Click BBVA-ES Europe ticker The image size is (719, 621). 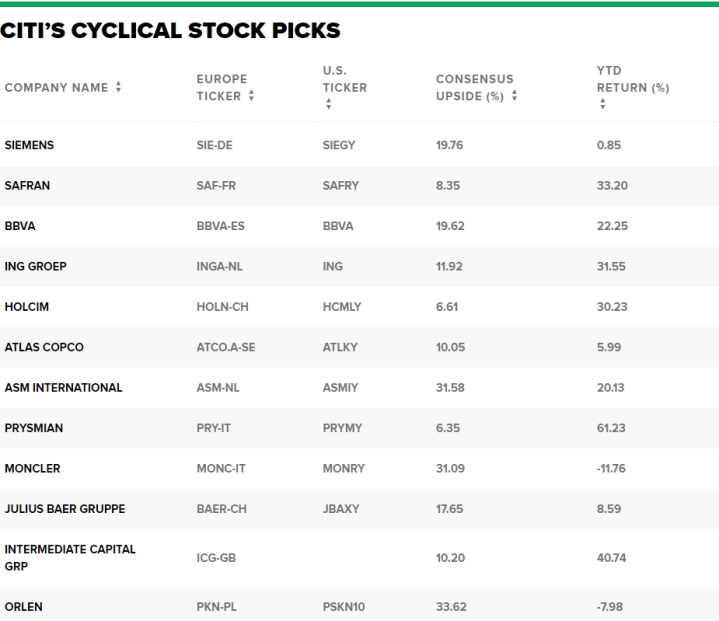(x=221, y=226)
